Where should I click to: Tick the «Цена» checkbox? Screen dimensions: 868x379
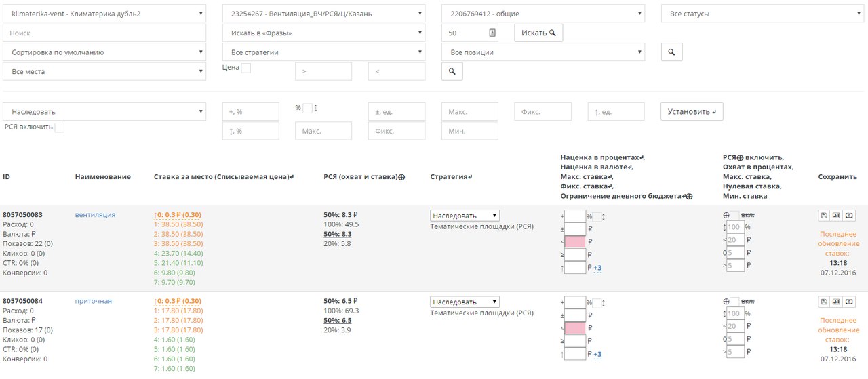click(x=246, y=68)
